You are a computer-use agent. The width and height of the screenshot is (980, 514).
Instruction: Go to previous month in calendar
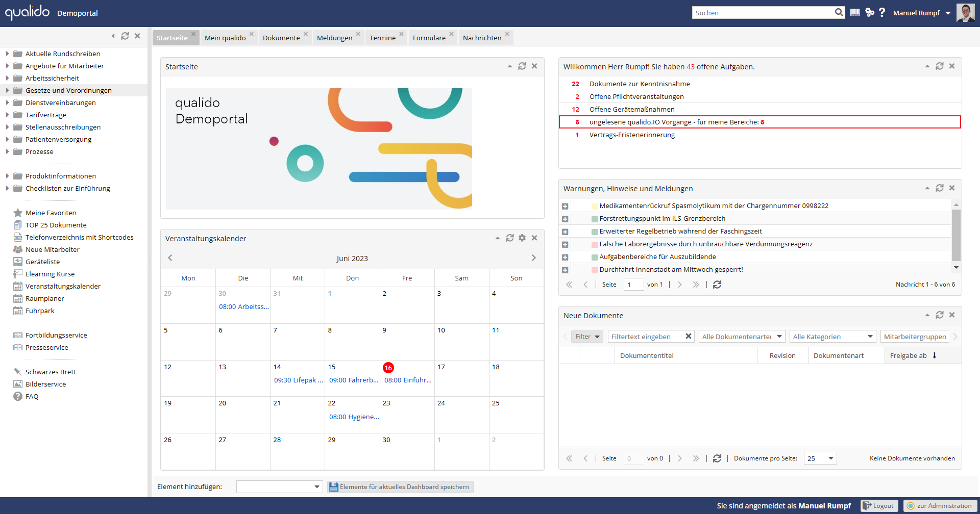170,258
